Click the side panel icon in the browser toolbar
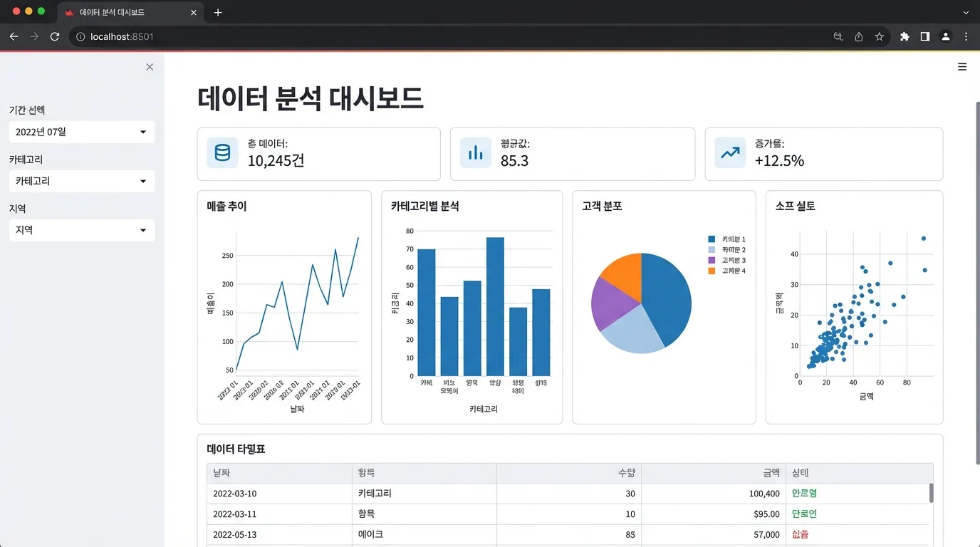Image resolution: width=980 pixels, height=547 pixels. (924, 36)
